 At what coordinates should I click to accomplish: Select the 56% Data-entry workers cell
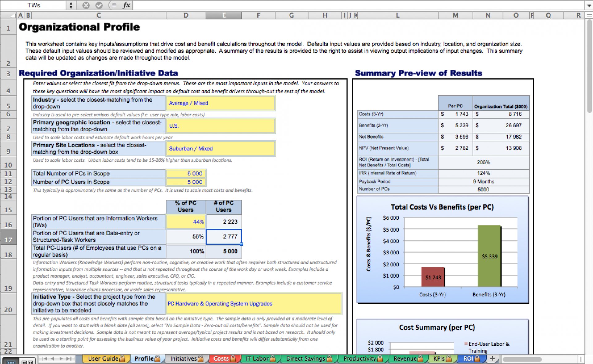tap(186, 236)
